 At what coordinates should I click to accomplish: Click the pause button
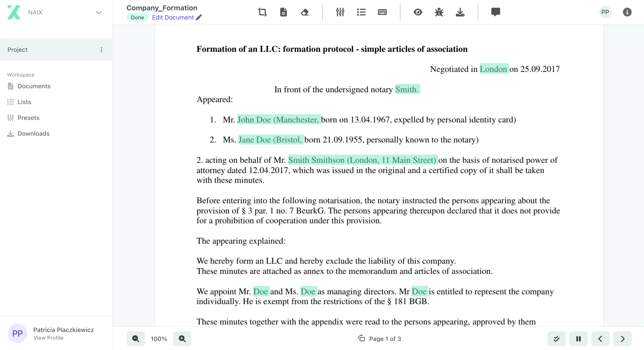coord(578,339)
